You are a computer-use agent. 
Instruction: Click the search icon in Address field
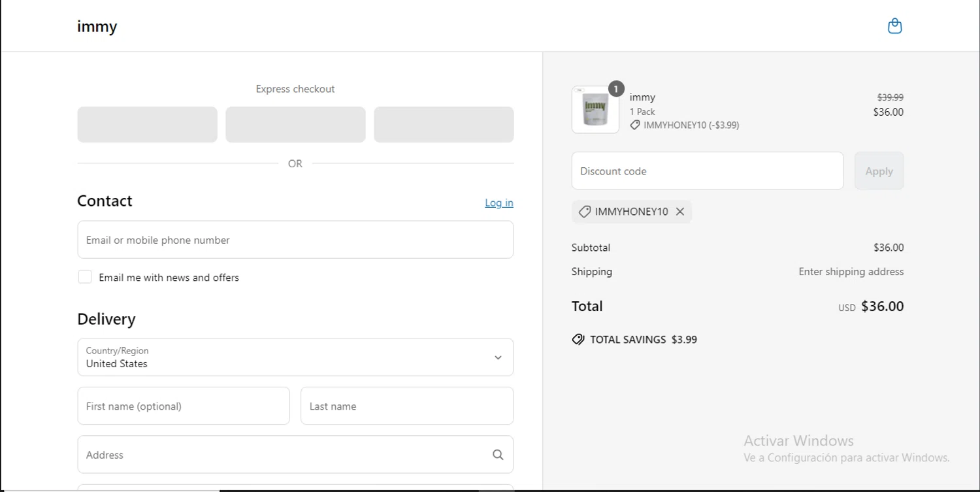click(x=498, y=455)
